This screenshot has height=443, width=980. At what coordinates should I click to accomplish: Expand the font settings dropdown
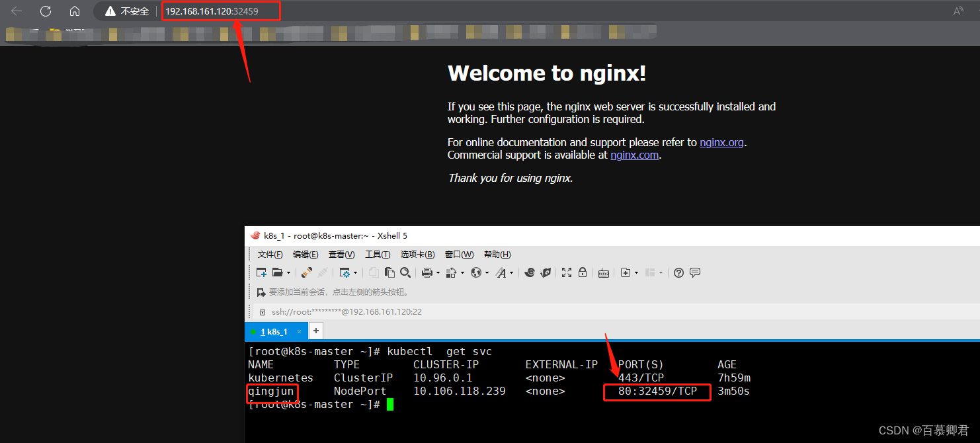tap(510, 272)
